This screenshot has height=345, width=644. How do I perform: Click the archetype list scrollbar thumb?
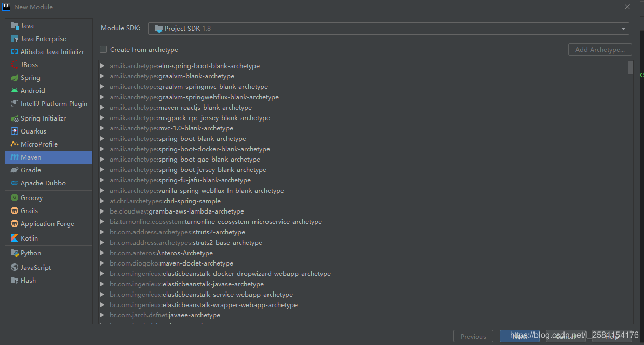[630, 68]
